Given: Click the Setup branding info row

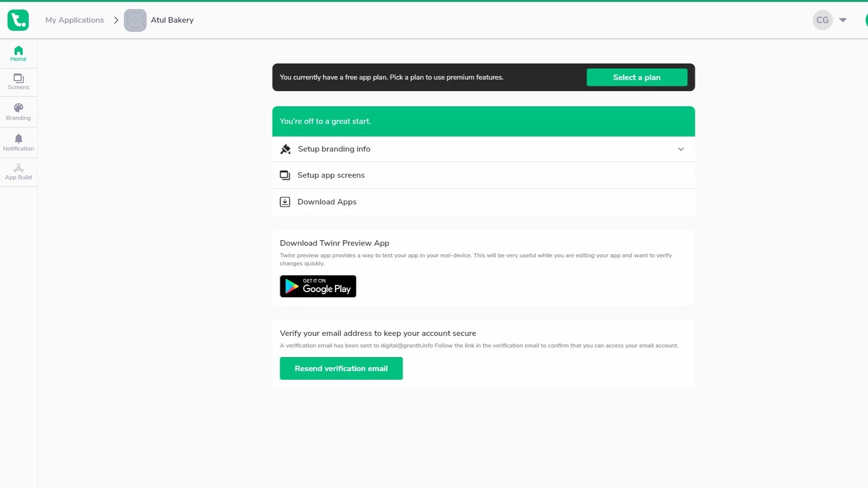Looking at the screenshot, I should (x=483, y=149).
